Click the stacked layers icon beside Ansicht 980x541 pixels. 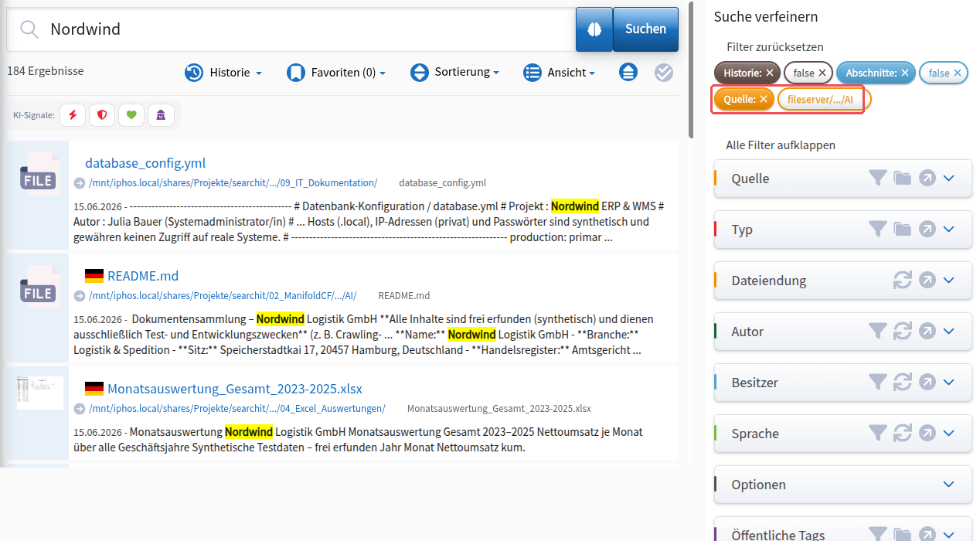(x=628, y=72)
